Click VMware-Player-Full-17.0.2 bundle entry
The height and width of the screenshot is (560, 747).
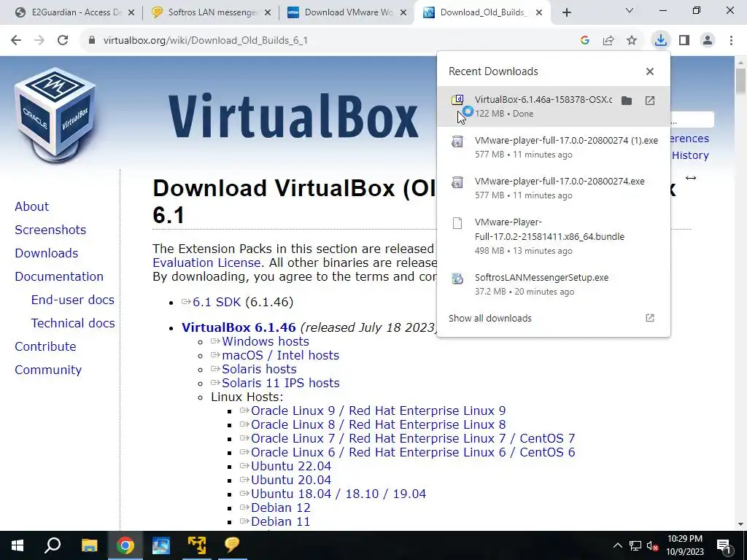click(x=554, y=236)
